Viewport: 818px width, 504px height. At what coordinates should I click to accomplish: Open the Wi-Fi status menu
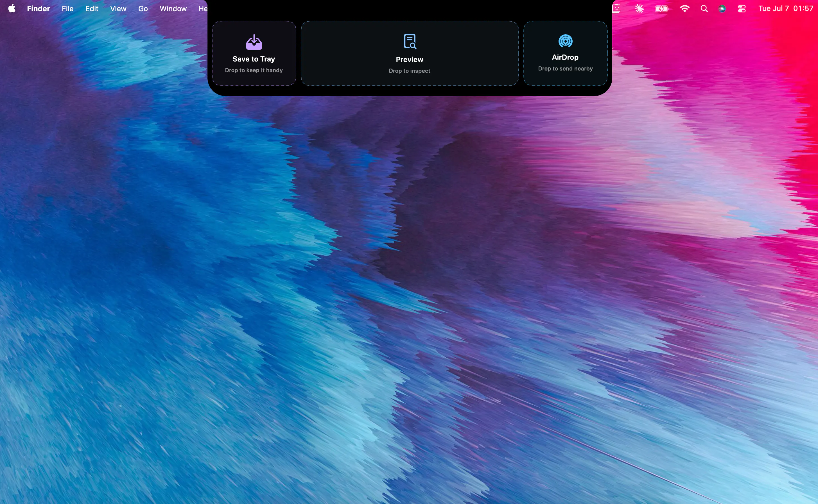point(684,9)
